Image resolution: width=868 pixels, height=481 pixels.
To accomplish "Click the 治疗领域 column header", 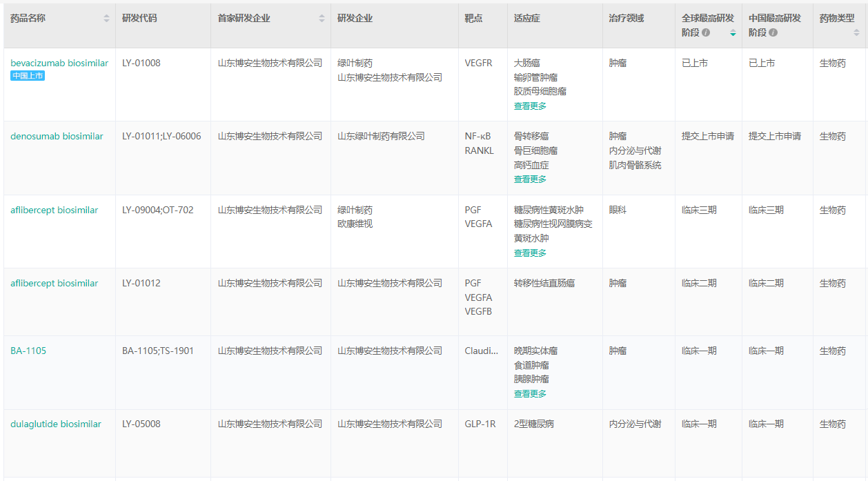I will click(x=626, y=19).
